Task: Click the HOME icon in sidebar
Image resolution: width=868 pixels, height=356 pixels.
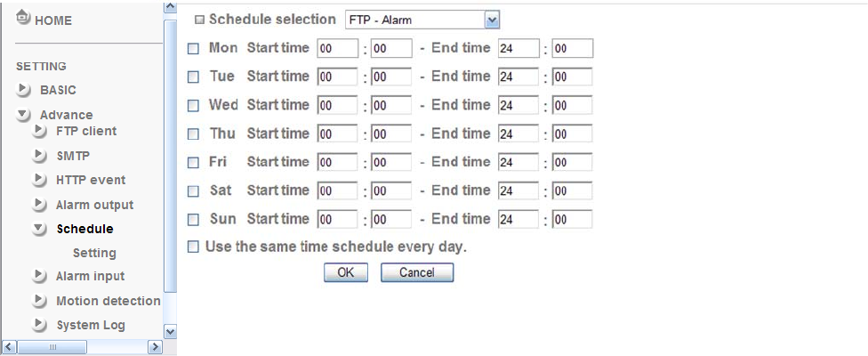Action: [23, 18]
